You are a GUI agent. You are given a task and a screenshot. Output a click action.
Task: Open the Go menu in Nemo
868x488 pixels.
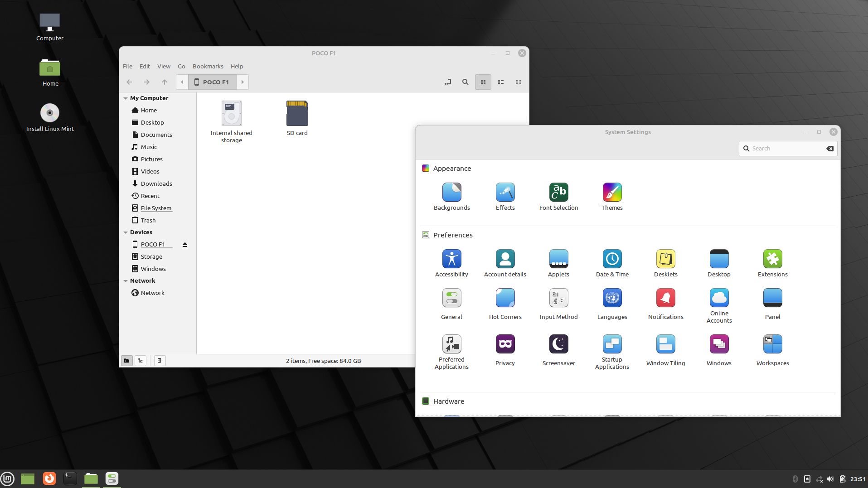[181, 66]
